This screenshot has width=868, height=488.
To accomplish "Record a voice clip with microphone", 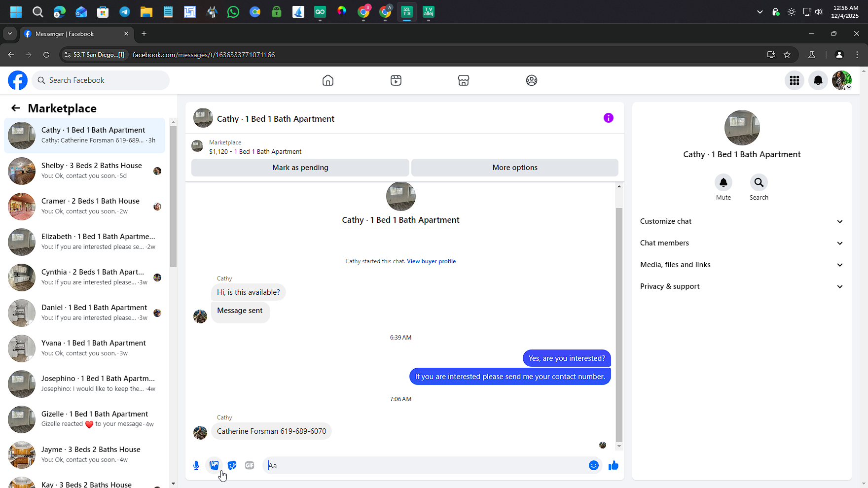I will click(196, 465).
